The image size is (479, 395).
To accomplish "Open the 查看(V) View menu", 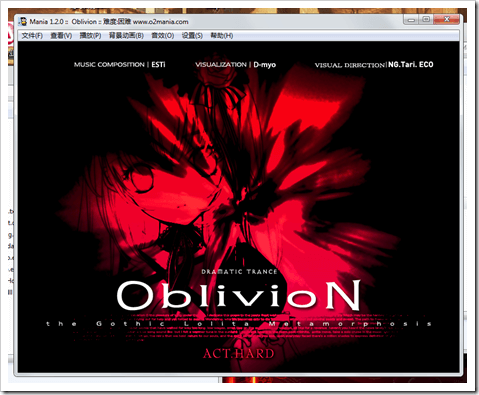I will point(61,35).
